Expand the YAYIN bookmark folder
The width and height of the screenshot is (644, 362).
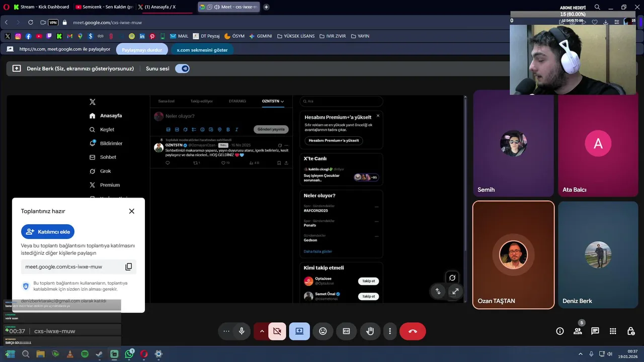(360, 36)
